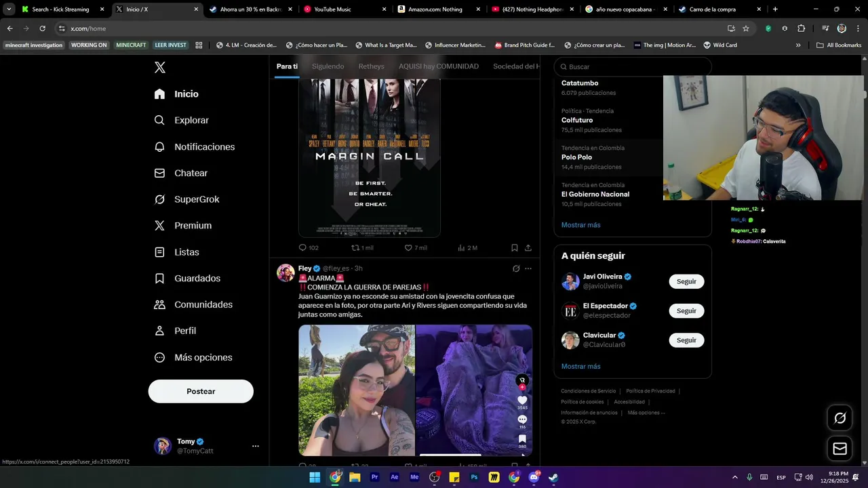Open the browser extensions puzzle icon
868x488 pixels.
pos(801,28)
